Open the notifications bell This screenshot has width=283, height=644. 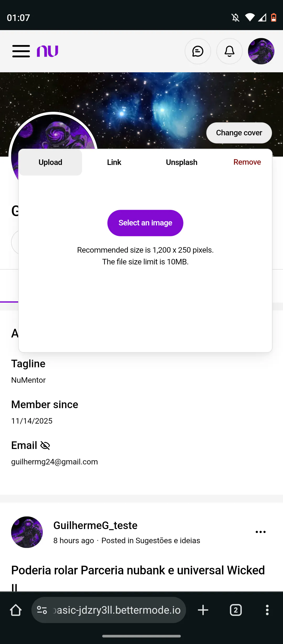pyautogui.click(x=229, y=51)
